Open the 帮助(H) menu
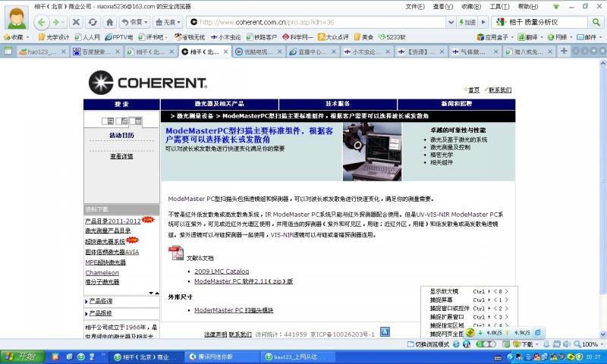This screenshot has width=607, height=364. point(528,7)
